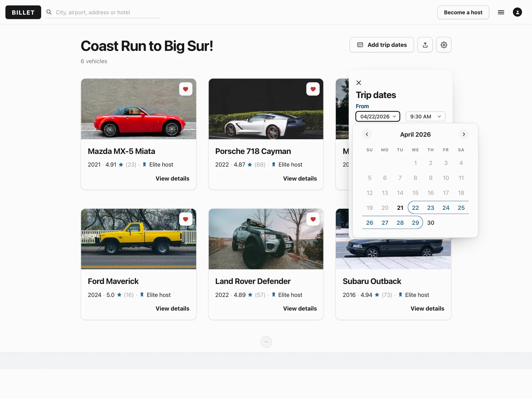Open the 04/22/2026 from-date dropdown
The width and height of the screenshot is (532, 399).
tap(378, 116)
